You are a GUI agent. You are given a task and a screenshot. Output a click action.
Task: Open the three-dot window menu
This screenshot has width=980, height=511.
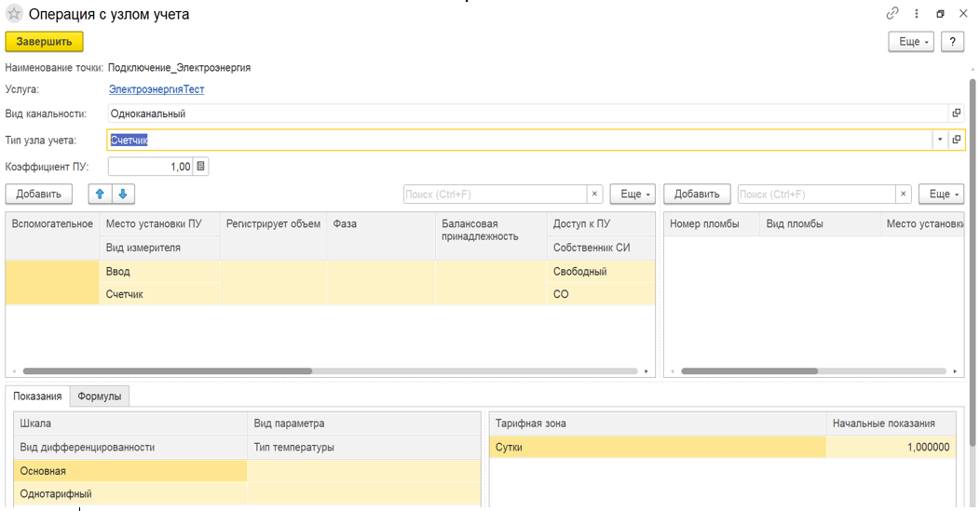[x=917, y=13]
